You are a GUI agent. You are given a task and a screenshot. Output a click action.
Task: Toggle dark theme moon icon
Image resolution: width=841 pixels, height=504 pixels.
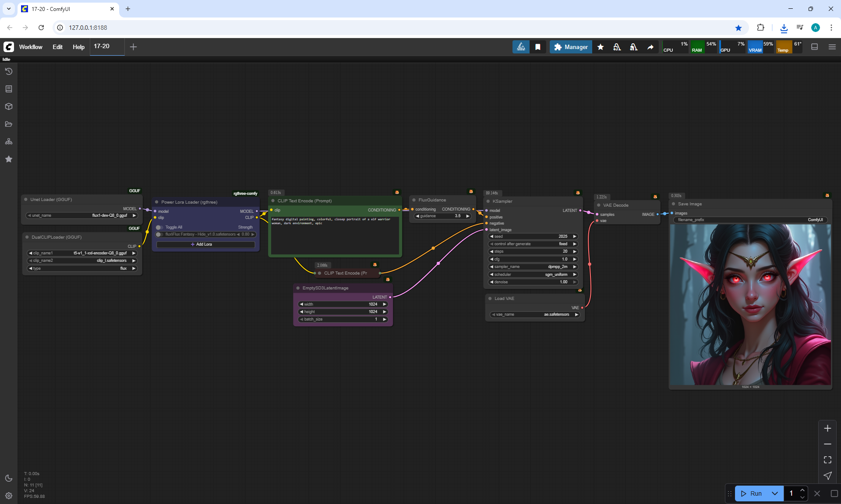point(9,478)
